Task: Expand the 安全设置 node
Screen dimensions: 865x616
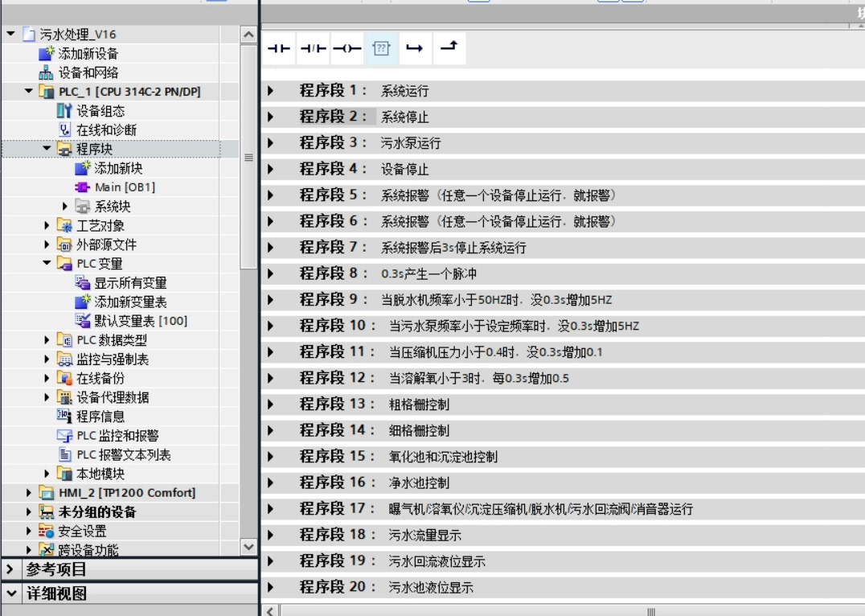Action: [x=29, y=531]
